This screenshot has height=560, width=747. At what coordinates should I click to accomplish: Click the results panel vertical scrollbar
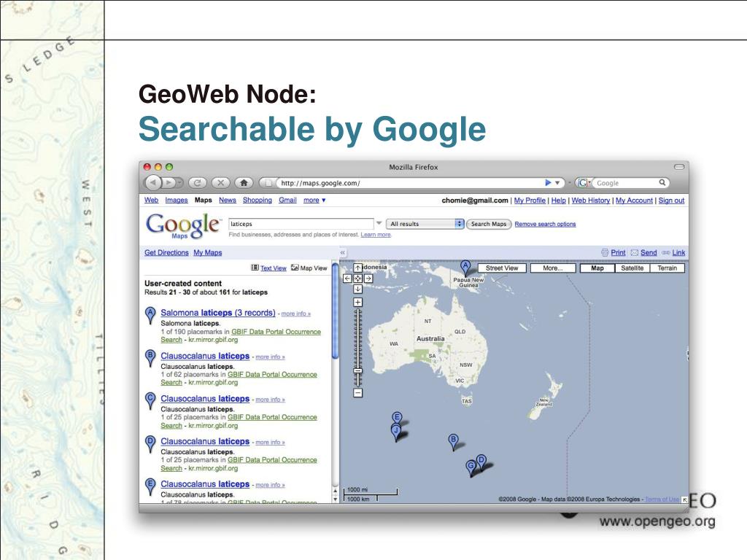coord(335,311)
